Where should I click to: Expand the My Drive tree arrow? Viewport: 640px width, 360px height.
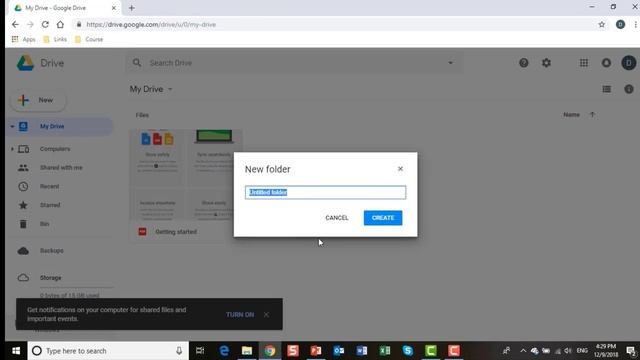tap(12, 127)
